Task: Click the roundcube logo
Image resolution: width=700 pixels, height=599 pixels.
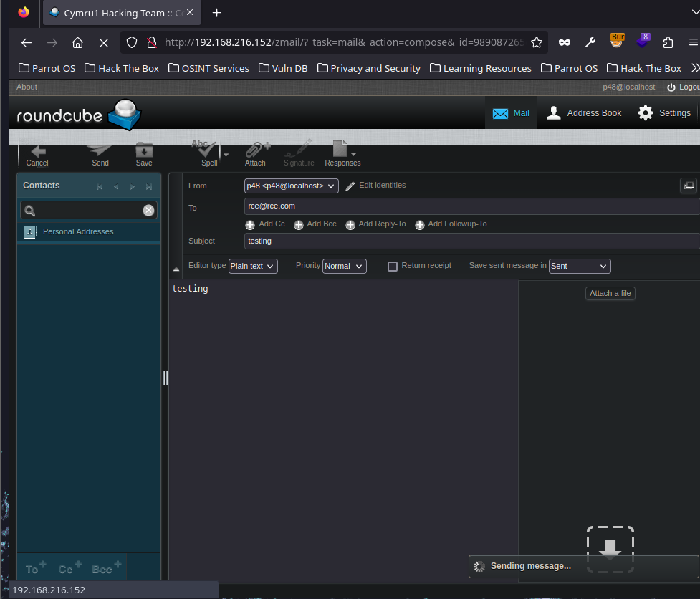Action: [79, 115]
